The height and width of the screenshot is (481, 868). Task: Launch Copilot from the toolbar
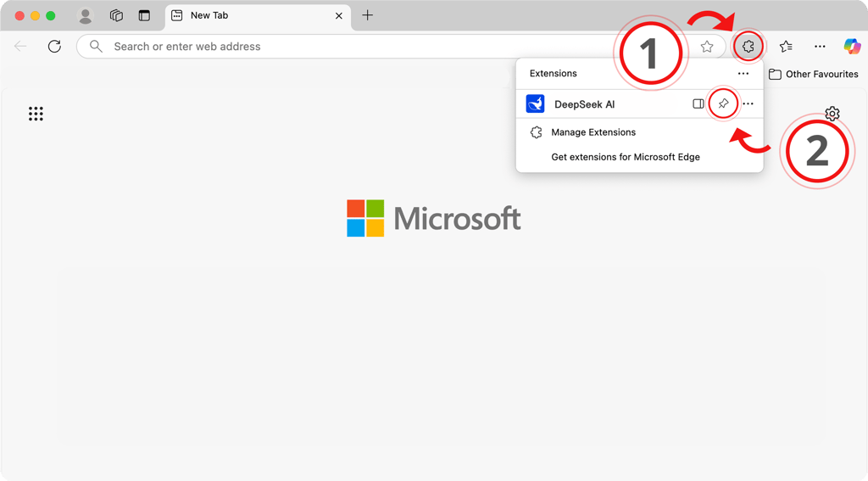[x=852, y=47]
